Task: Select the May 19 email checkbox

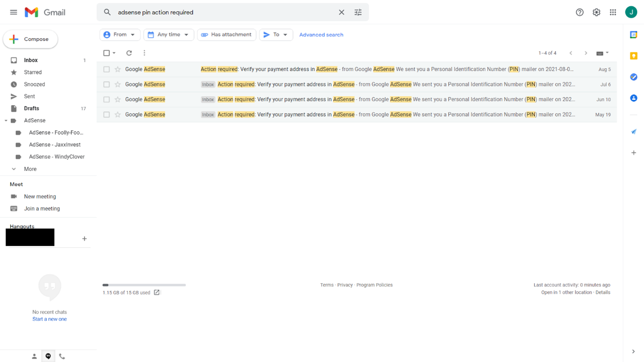Action: [106, 114]
